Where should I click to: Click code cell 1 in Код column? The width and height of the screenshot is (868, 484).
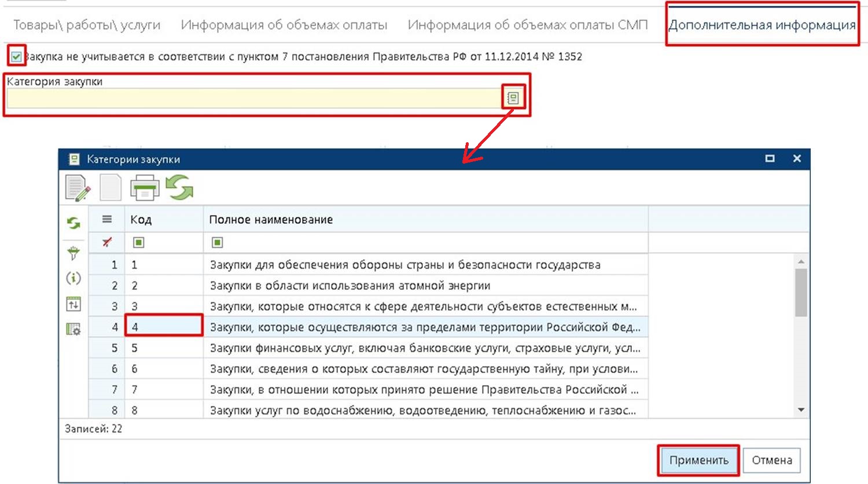(x=164, y=265)
